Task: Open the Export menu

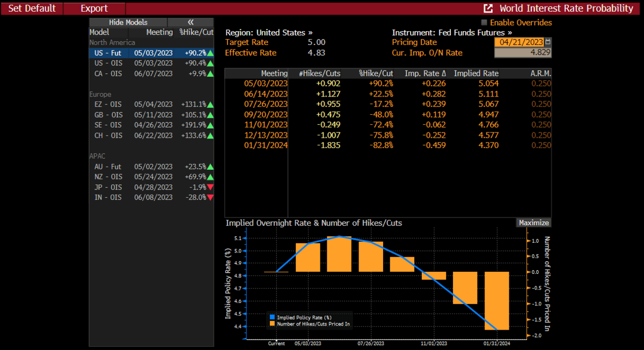Action: pos(94,9)
